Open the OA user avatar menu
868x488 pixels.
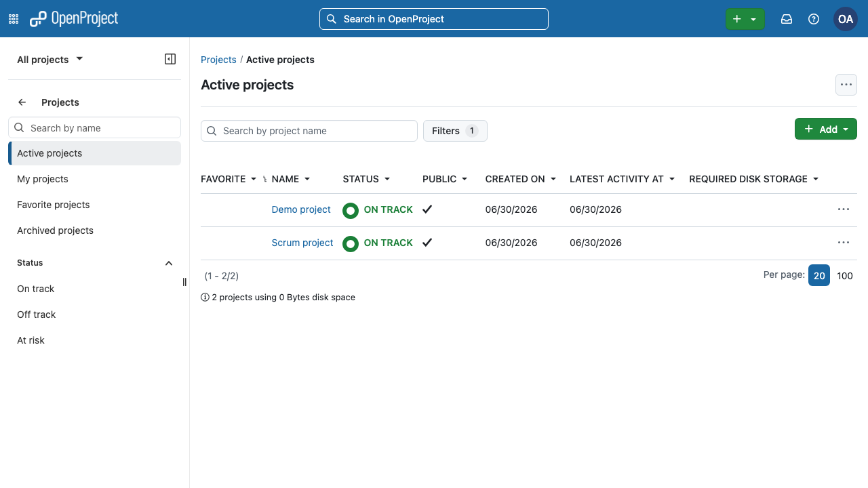(x=846, y=19)
